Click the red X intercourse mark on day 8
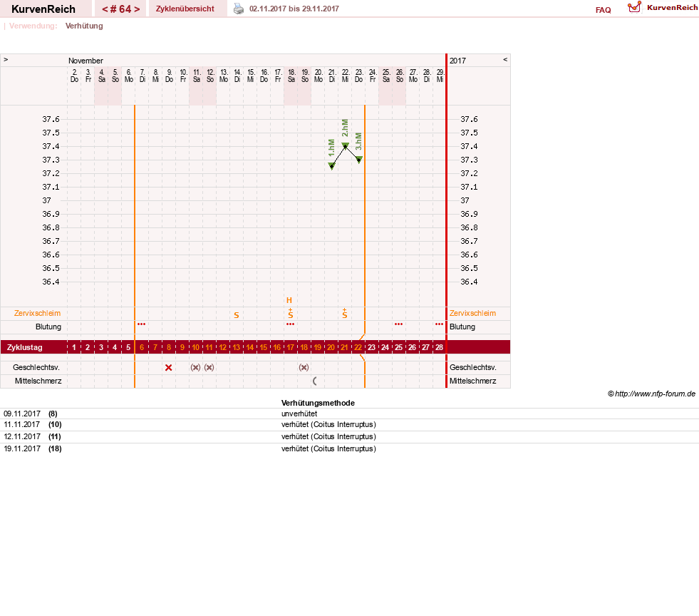 (168, 368)
